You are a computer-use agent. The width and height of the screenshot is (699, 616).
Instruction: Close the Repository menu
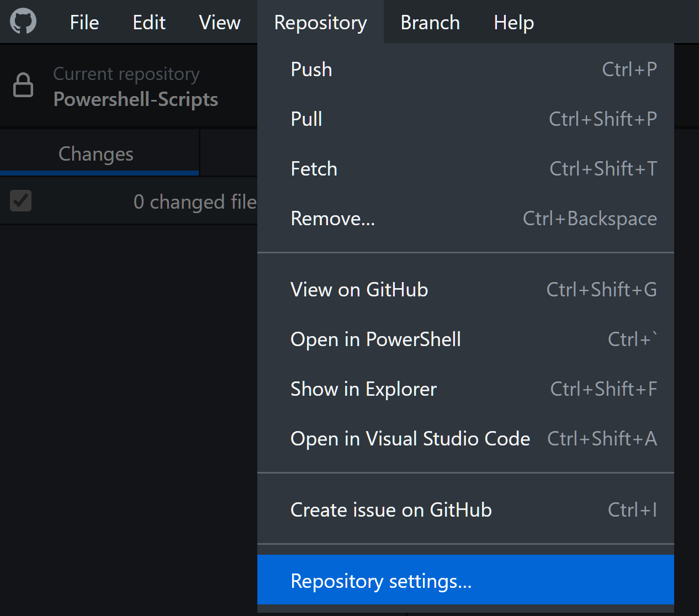point(320,22)
